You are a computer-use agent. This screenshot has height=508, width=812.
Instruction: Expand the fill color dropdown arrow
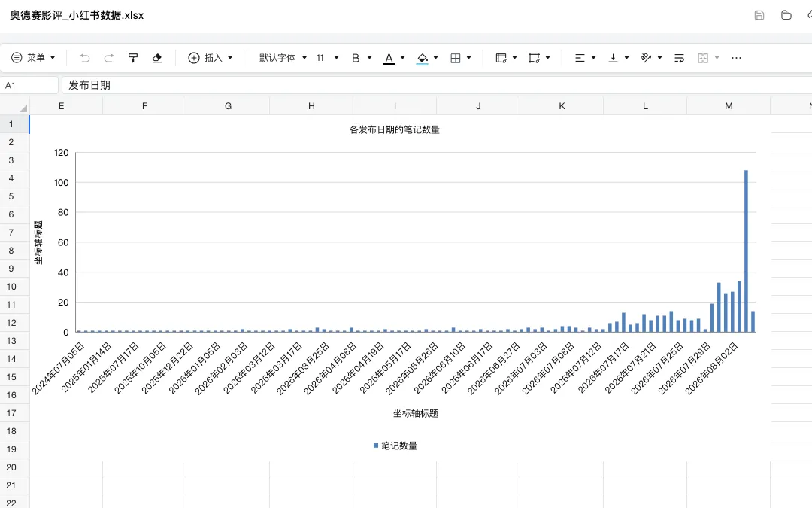click(435, 58)
